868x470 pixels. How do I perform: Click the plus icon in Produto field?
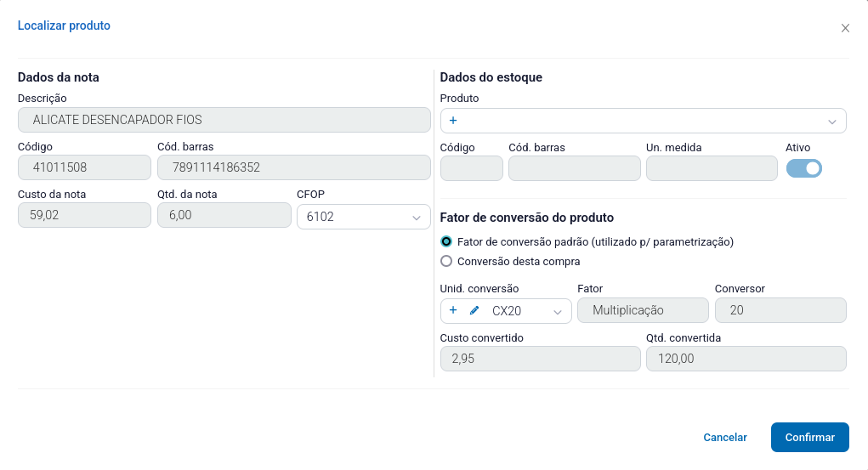(453, 121)
